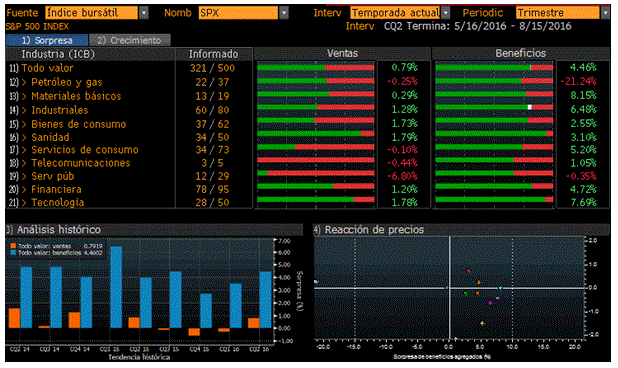Sort by Informado column header
Screen dimensions: 618x368
[213, 54]
